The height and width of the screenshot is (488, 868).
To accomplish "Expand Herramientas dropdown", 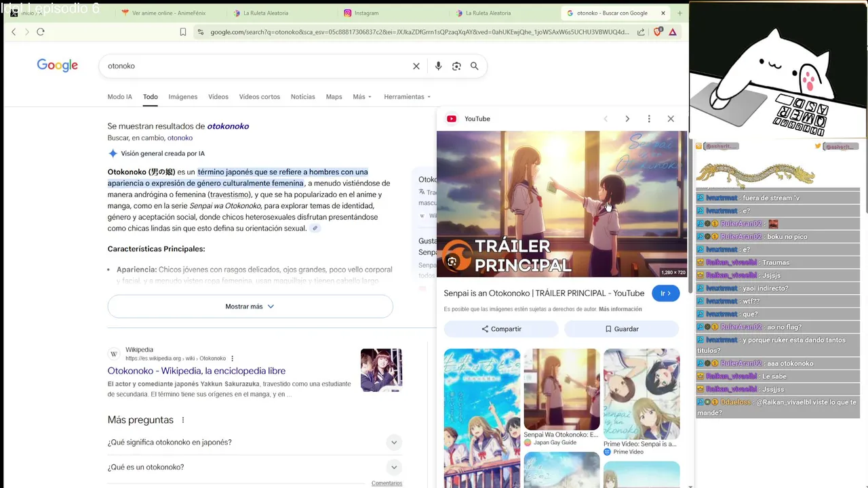I will click(x=408, y=97).
